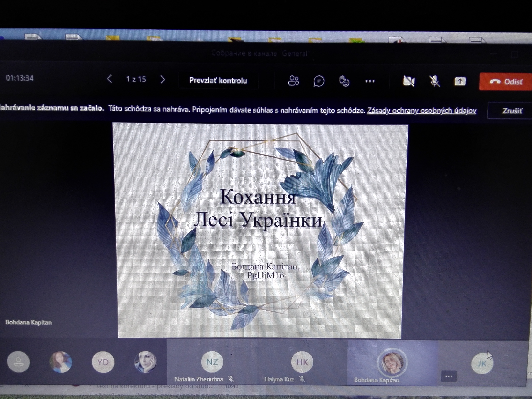Click the generic person avatar in the strip

tap(19, 362)
